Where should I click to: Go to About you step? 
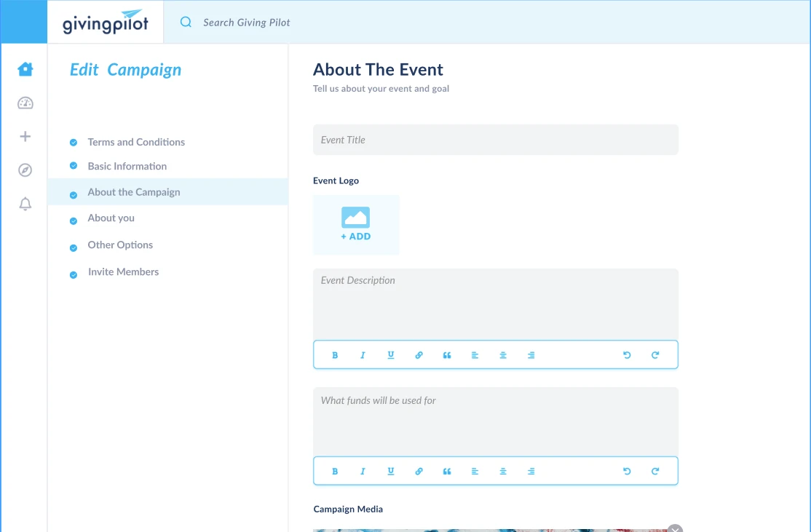111,218
